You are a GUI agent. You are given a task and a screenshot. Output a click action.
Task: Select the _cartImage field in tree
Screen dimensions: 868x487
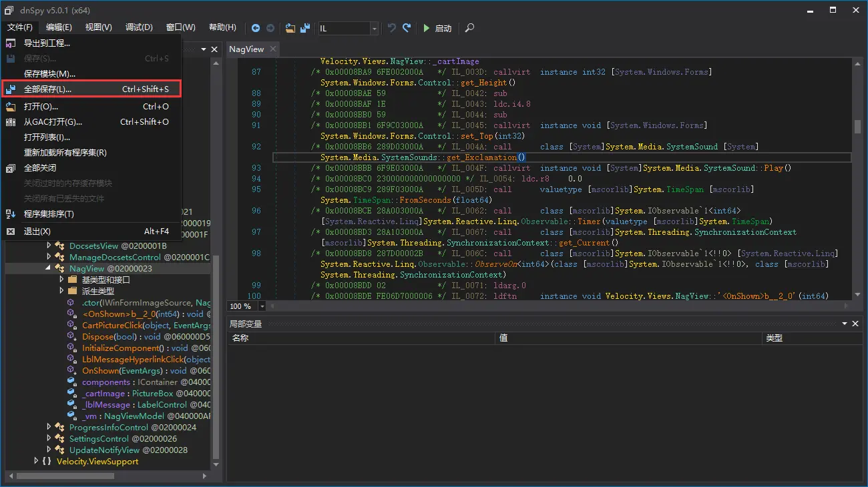click(x=103, y=394)
